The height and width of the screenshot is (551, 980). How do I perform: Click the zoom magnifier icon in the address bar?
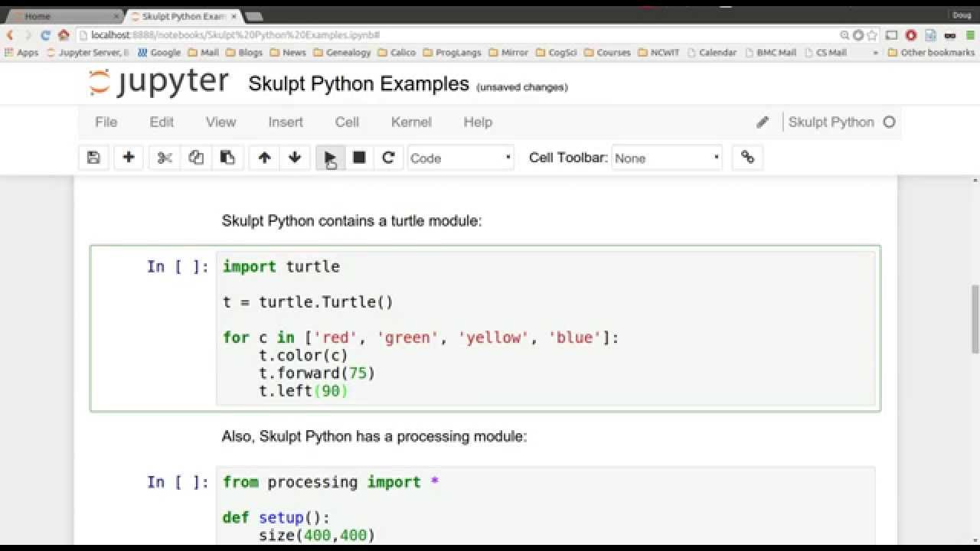(x=845, y=35)
